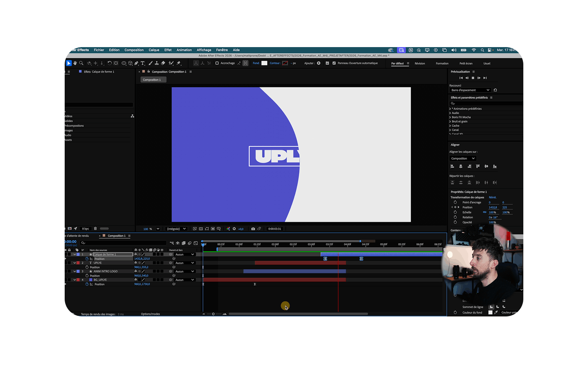Toggle Position stopwatch for ANIM INTRO LOGO
This screenshot has width=588, height=365.
[87, 276]
